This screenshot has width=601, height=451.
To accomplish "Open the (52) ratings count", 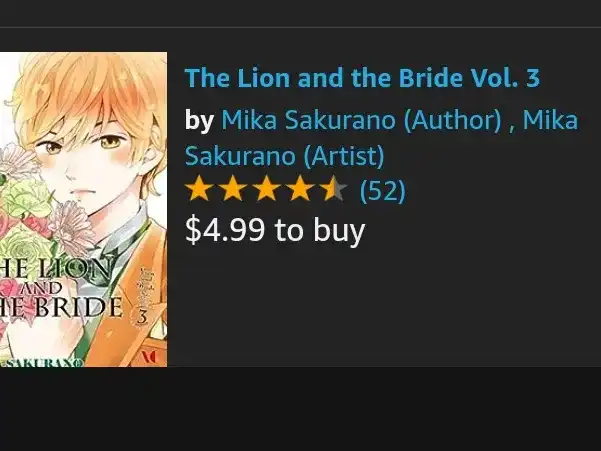I will (382, 190).
